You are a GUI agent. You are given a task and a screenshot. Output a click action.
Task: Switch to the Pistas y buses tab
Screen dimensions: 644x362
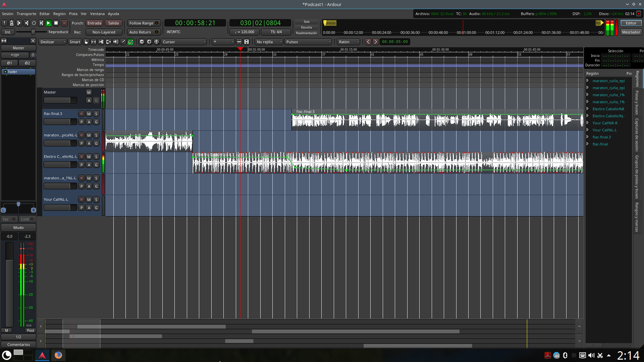point(637,103)
